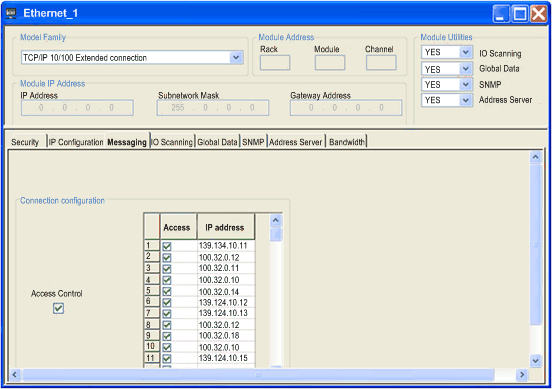Screen dimensions: 552x389
Task: Click the Channel input field
Action: pos(381,63)
